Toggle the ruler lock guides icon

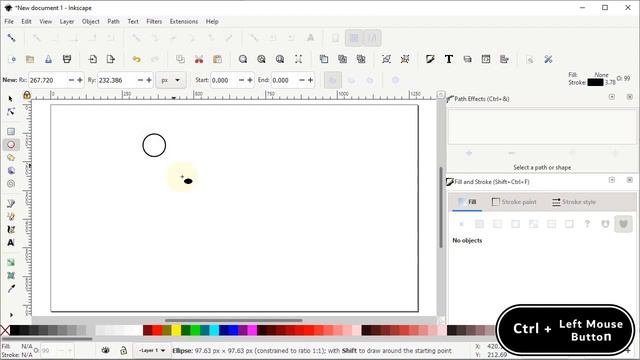[27, 95]
